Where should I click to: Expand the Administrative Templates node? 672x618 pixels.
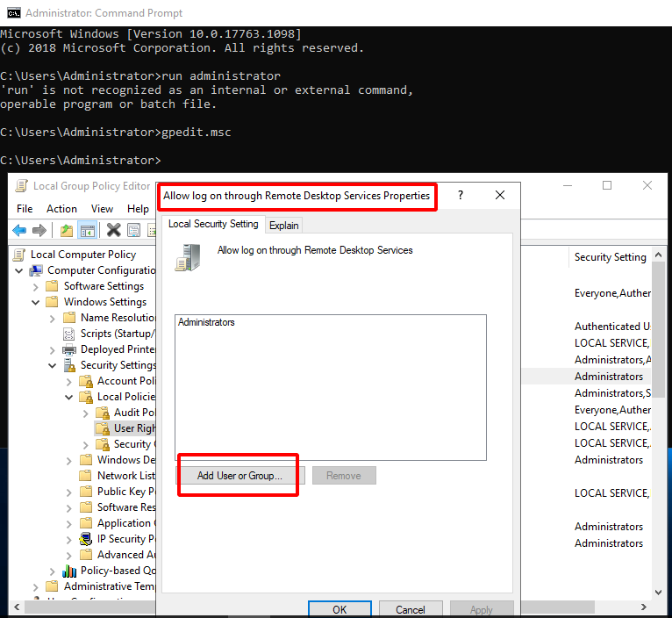36,586
